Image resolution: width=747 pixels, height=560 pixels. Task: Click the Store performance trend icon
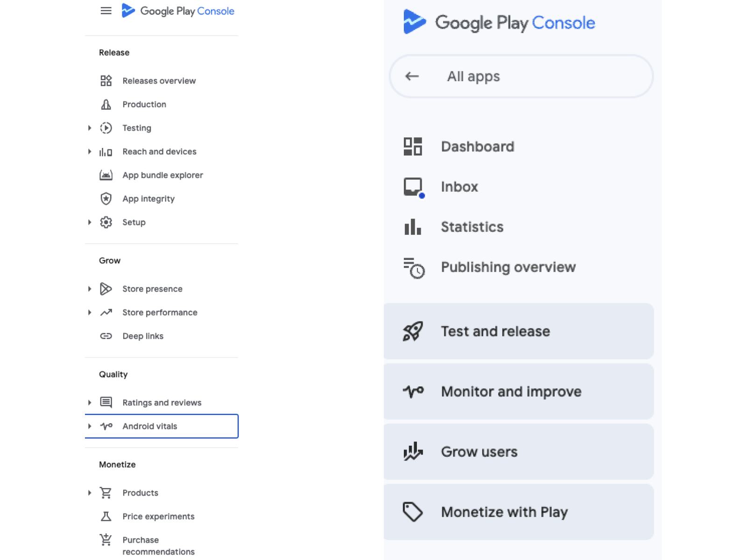click(x=106, y=312)
